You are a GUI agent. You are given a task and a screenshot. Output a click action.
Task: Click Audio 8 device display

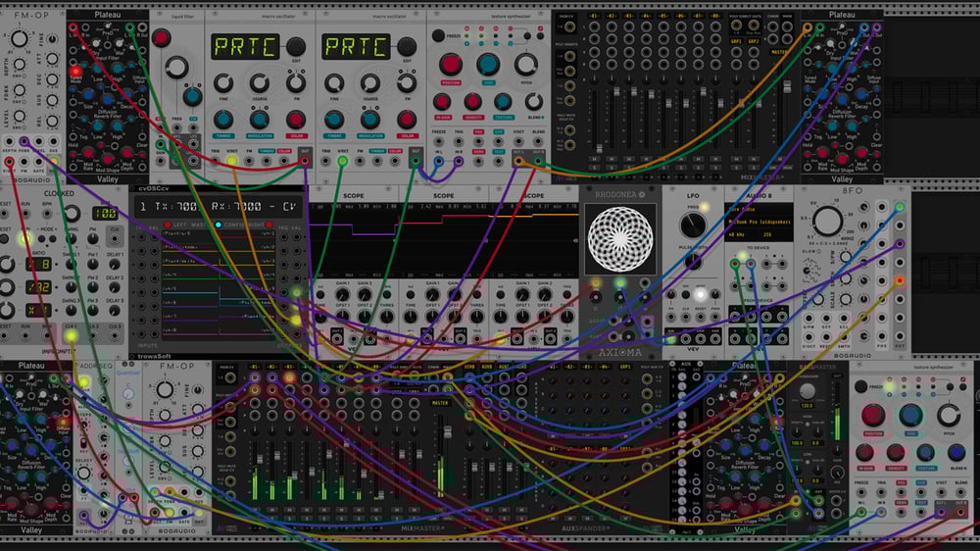pos(759,222)
